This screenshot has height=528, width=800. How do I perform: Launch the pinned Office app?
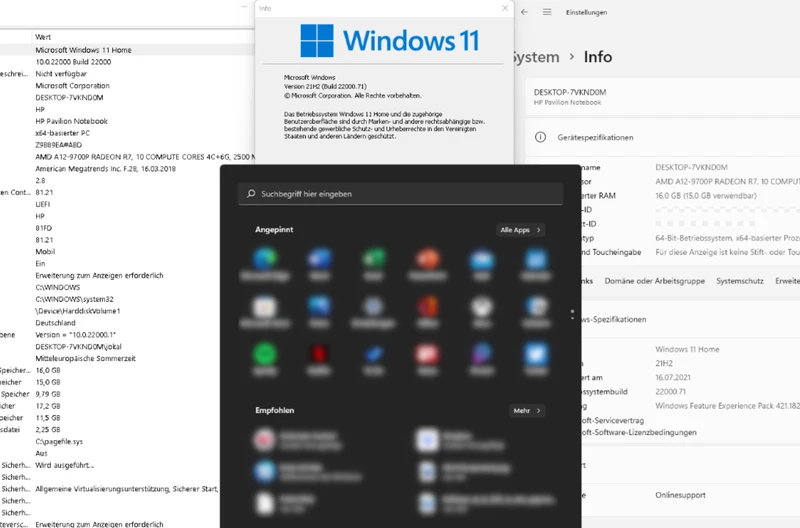click(428, 311)
